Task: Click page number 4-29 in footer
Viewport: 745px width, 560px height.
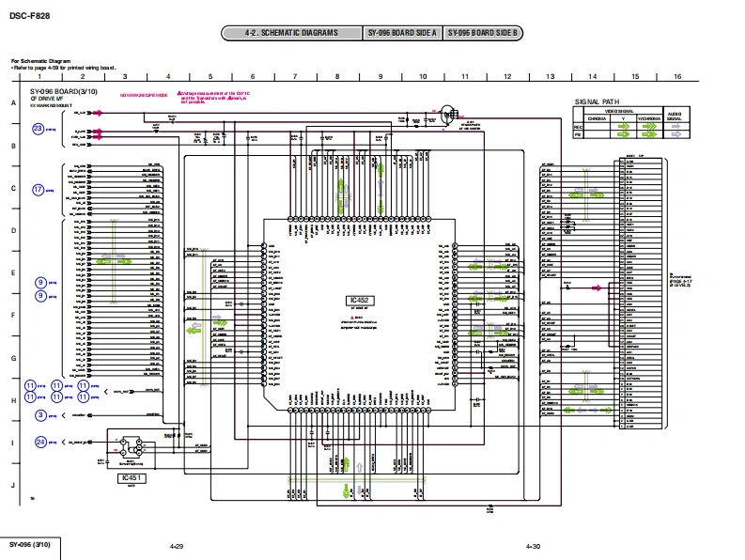Action: pos(176,546)
